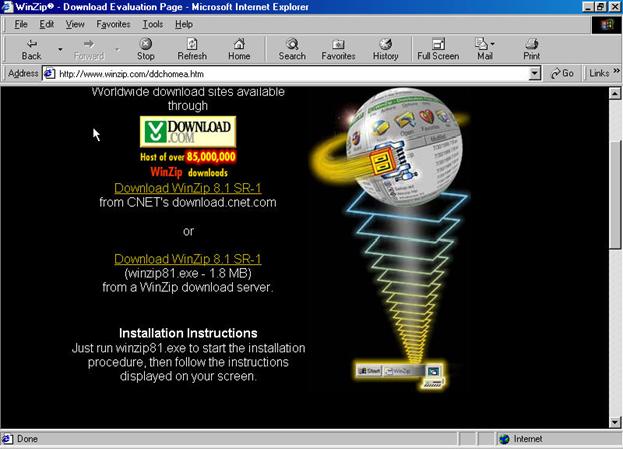Reload the page using Refresh button

tap(192, 49)
